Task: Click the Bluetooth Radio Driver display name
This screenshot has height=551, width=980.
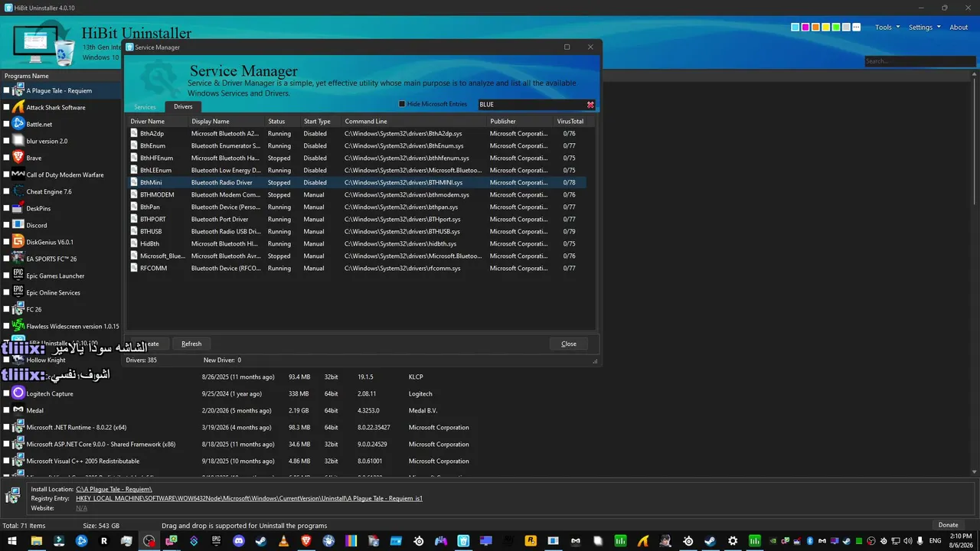Action: click(222, 183)
